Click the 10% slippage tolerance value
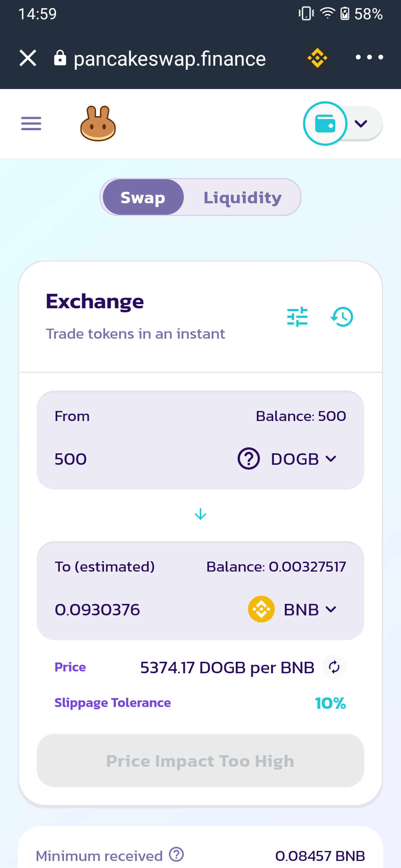The height and width of the screenshot is (868, 401). tap(330, 703)
